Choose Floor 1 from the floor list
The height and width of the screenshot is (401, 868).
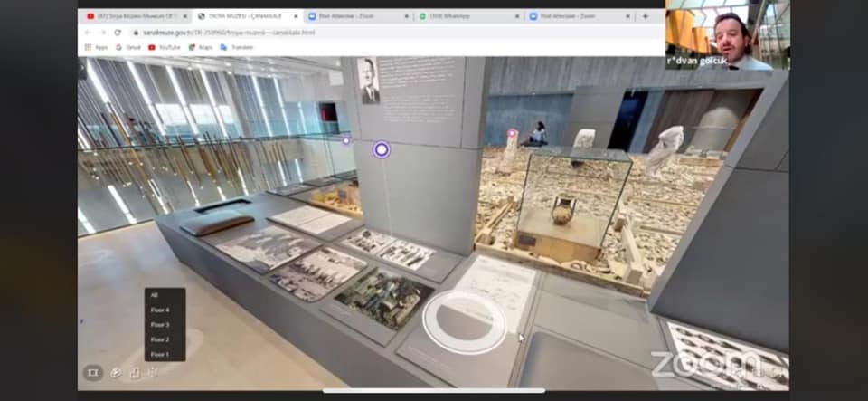pyautogui.click(x=160, y=354)
